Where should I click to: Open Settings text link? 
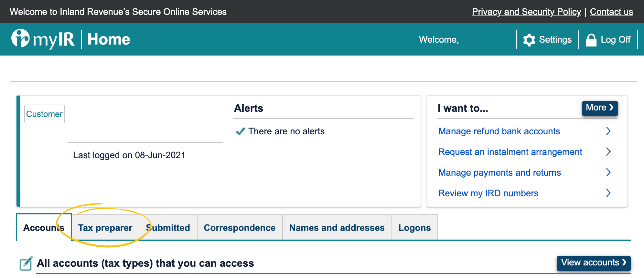click(555, 40)
